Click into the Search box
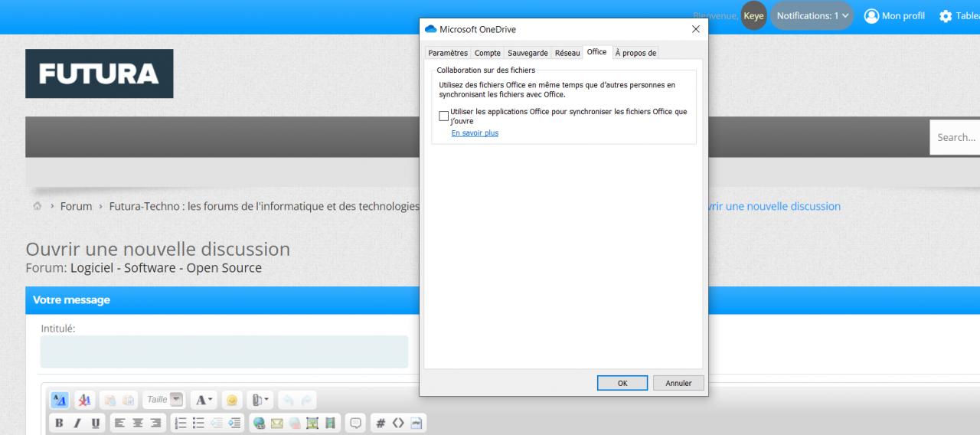The image size is (980, 435). point(955,138)
